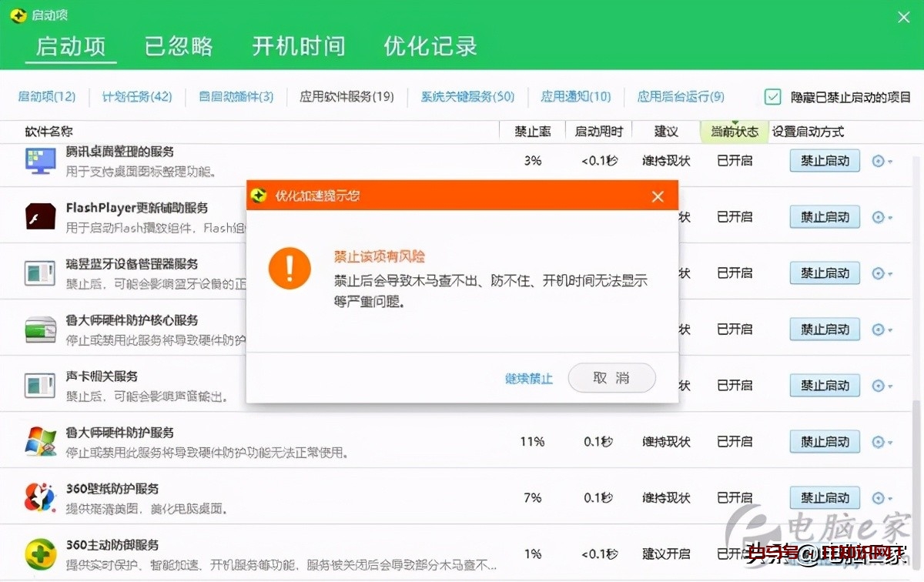924x582 pixels.
Task: Click the 鲁大师 hardware protection core icon
Action: point(39,328)
